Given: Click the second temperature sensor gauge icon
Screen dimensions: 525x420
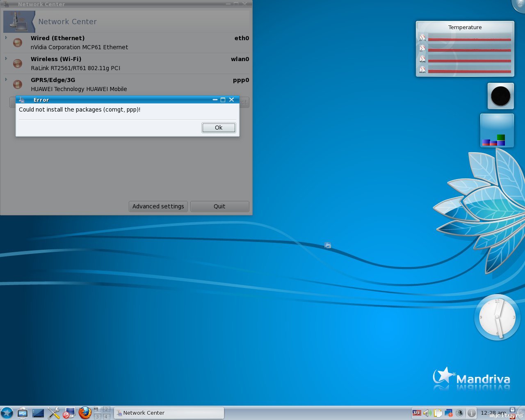Looking at the screenshot, I should pyautogui.click(x=422, y=48).
